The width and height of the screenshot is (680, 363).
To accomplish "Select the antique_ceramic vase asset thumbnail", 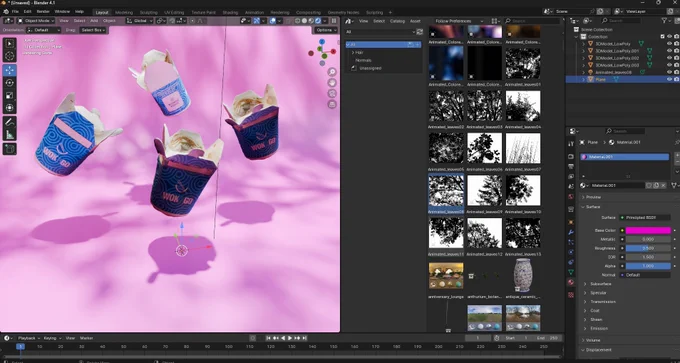I will [523, 275].
